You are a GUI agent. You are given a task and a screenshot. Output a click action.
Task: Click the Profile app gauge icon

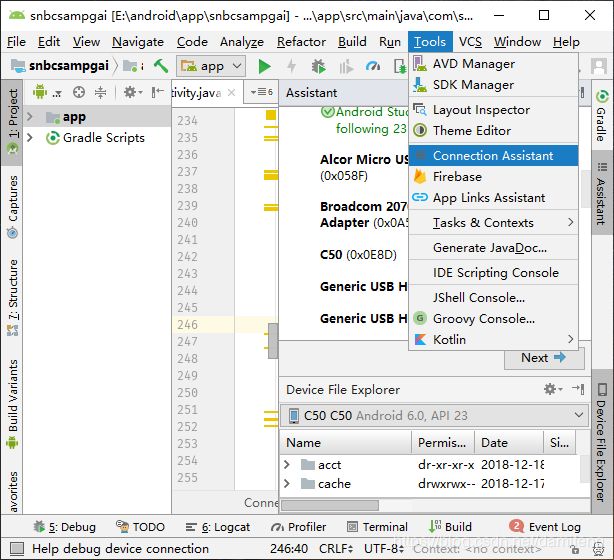[373, 67]
